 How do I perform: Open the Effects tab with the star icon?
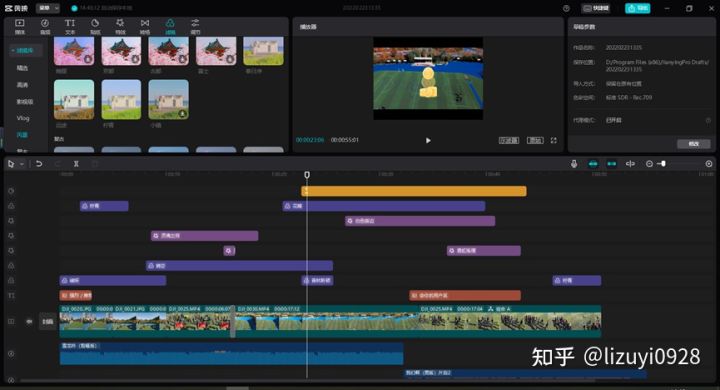(x=120, y=27)
